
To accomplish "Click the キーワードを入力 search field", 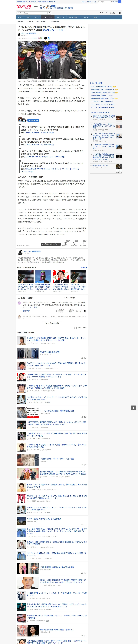I will pyautogui.click(x=32, y=13).
